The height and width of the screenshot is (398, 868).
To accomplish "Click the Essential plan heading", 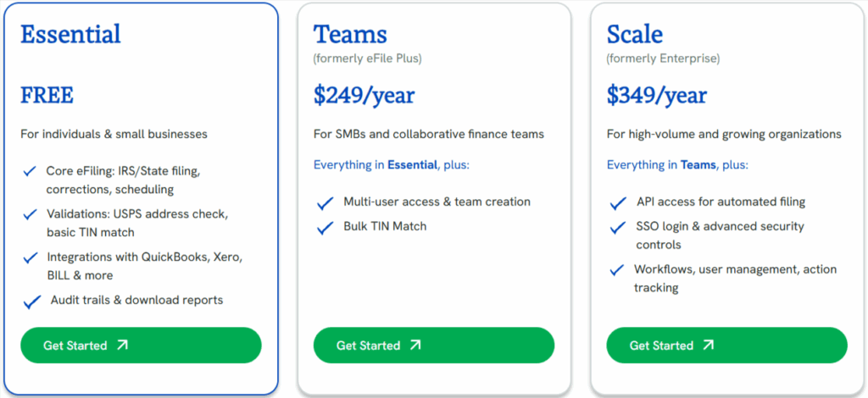I will tap(70, 34).
